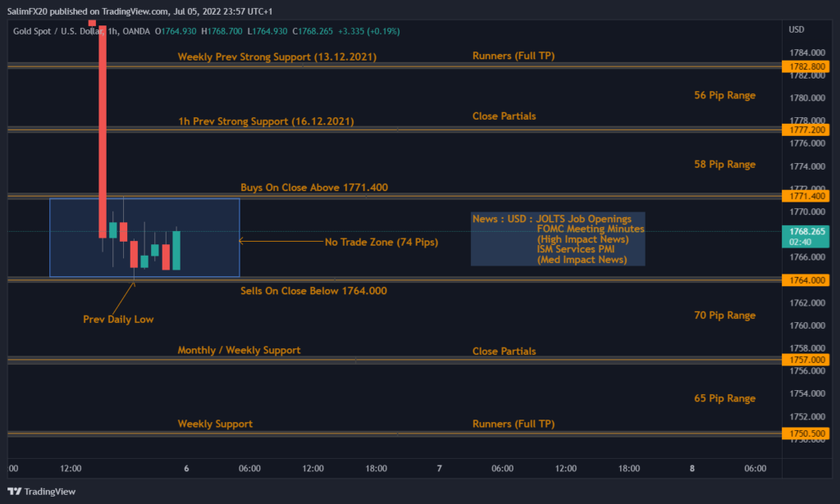
Task: Click the Buys On Close Above 1771.400 text
Action: [x=314, y=187]
